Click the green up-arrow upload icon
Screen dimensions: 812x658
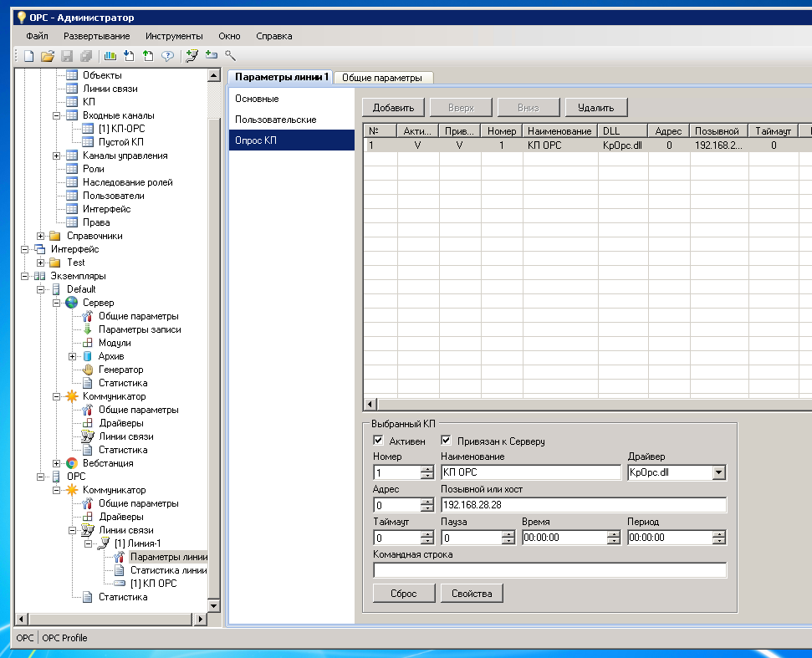(x=148, y=56)
